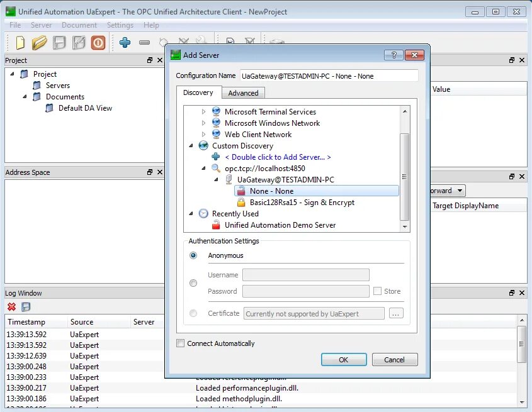Viewport: 532px width, 412px height.
Task: Select Basic128Rsa15 - Sign & Encrypt endpoint
Action: point(302,203)
